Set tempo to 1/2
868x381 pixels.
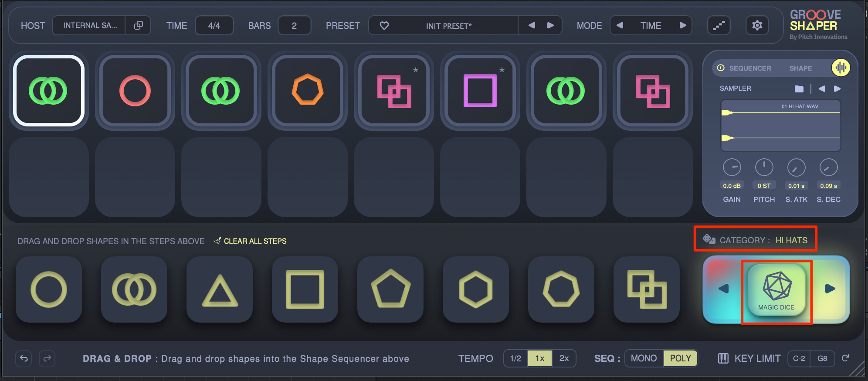[x=515, y=358]
